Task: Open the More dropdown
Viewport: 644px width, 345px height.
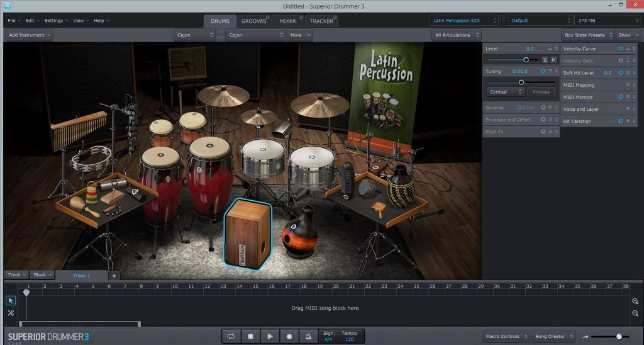Action: (x=300, y=35)
